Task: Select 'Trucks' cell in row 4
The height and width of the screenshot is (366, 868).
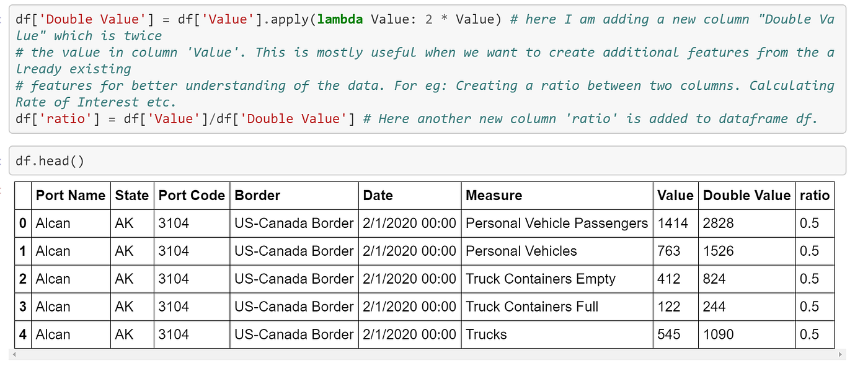Action: (557, 334)
